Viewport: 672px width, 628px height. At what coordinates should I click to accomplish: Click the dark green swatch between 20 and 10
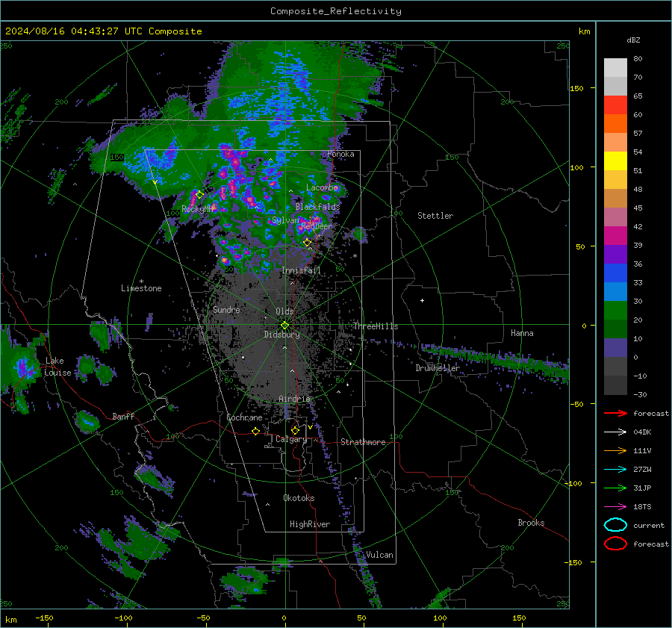pyautogui.click(x=615, y=329)
